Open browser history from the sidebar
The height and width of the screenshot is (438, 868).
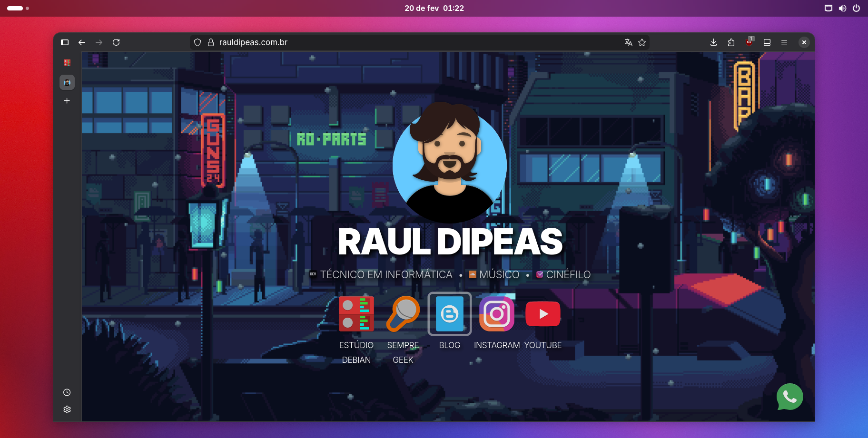67,392
